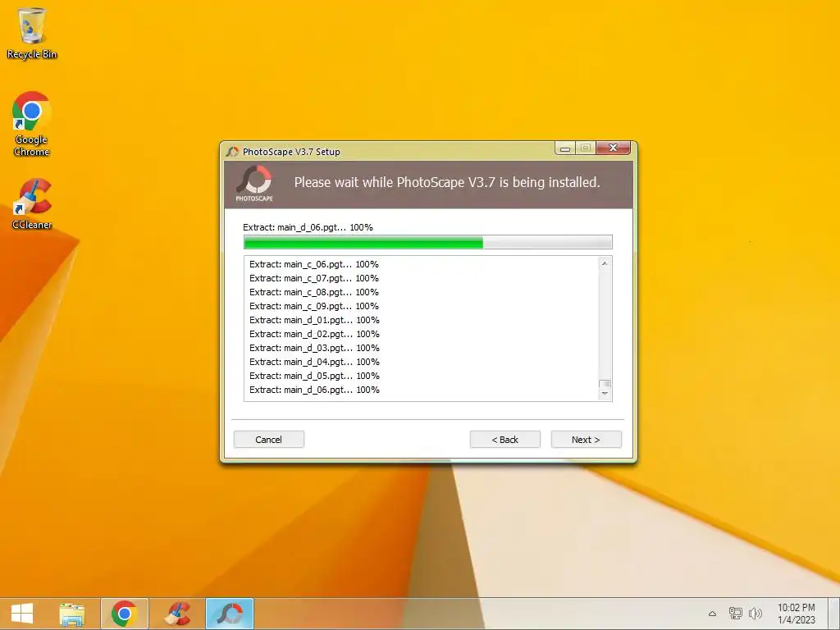Open the volume speaker tray icon
This screenshot has height=630, width=840.
pyautogui.click(x=756, y=614)
